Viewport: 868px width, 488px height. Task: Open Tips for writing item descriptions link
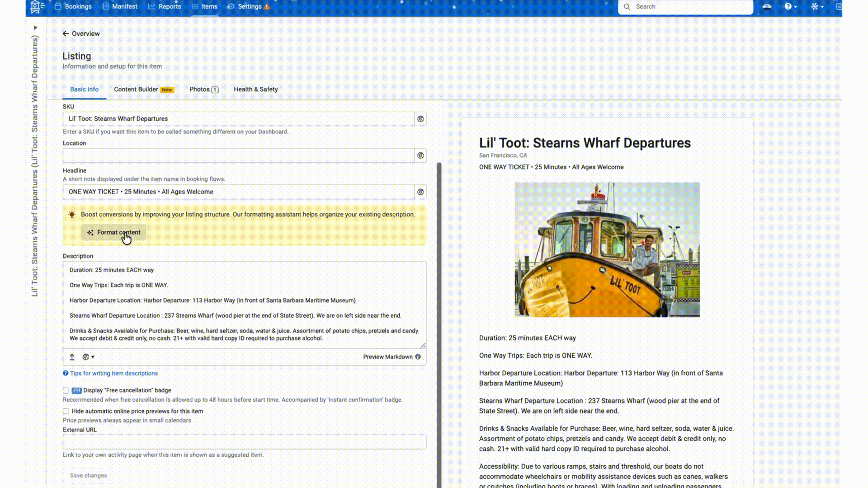click(113, 373)
